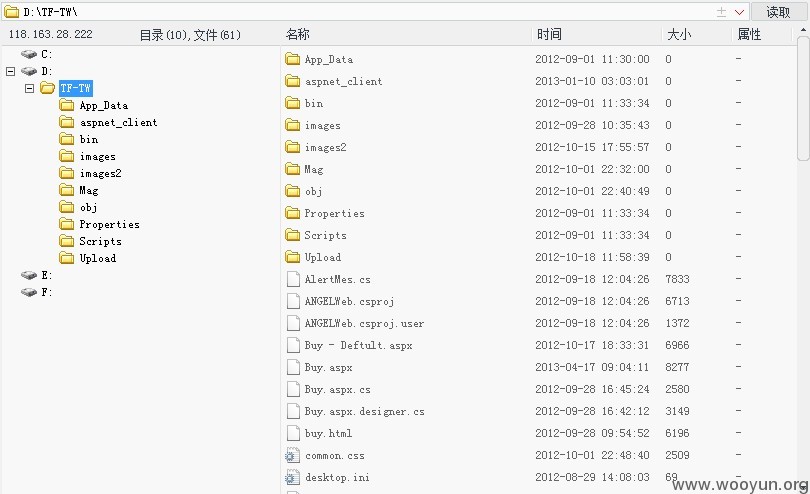Image resolution: width=810 pixels, height=494 pixels.
Task: Click size value 7833
Action: tap(677, 279)
